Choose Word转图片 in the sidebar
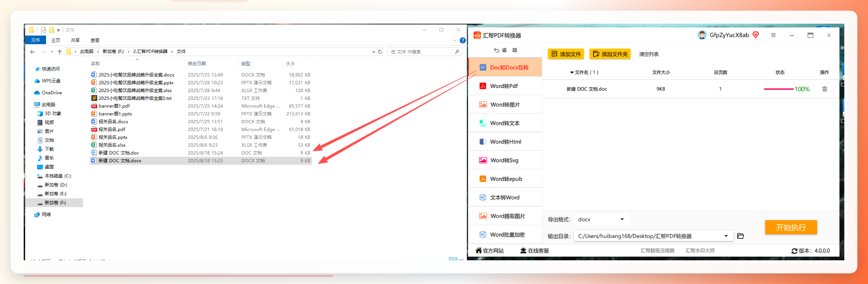Image resolution: width=868 pixels, height=284 pixels. (505, 105)
